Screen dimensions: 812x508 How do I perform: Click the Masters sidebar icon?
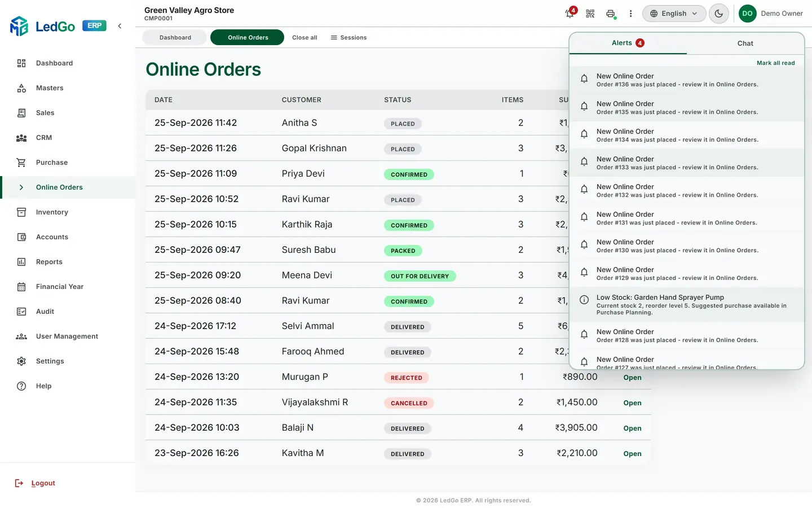[21, 88]
